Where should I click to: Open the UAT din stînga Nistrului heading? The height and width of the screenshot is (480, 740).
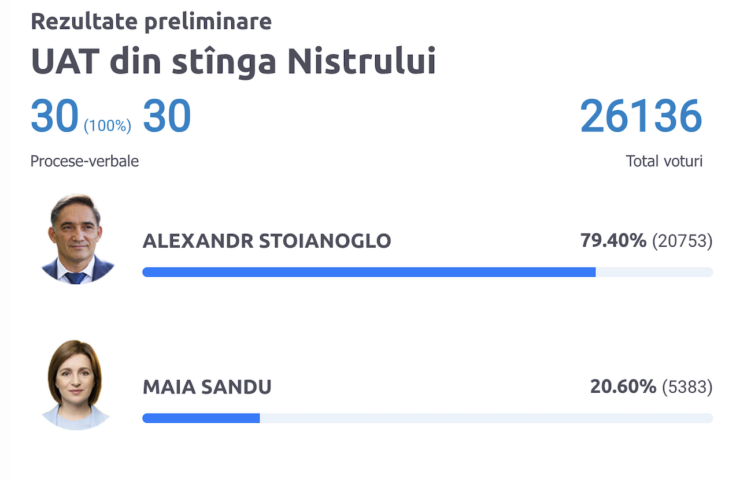233,62
